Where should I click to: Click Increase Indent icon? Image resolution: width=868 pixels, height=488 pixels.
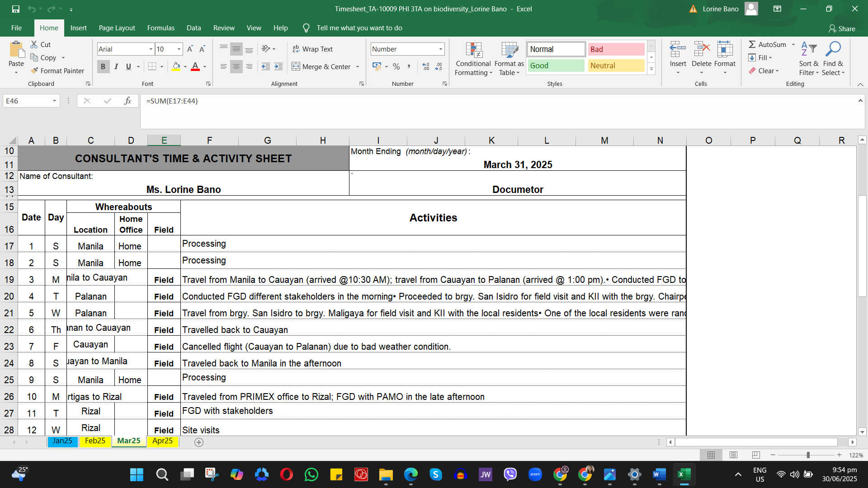click(x=278, y=66)
